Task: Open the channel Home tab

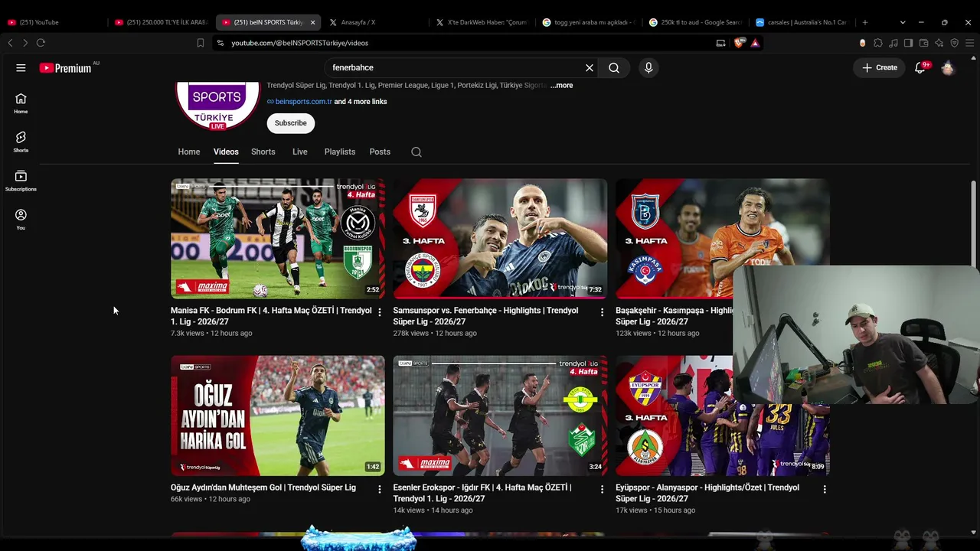Action: point(189,152)
